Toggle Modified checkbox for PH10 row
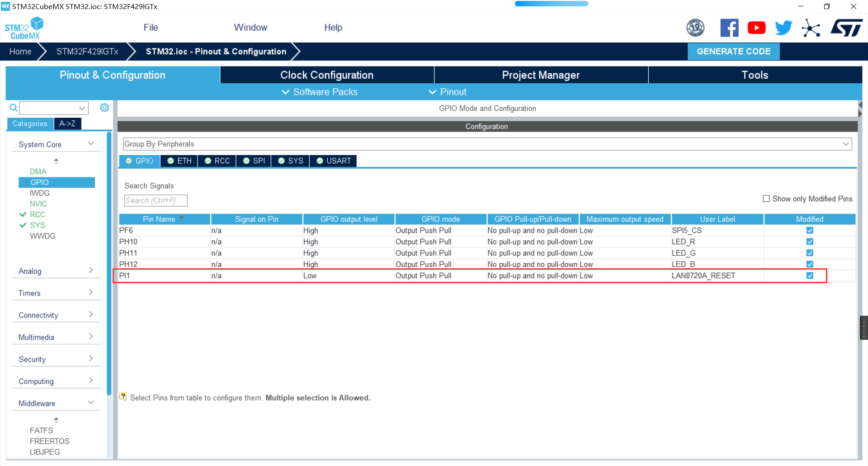The width and height of the screenshot is (868, 466). click(x=810, y=242)
